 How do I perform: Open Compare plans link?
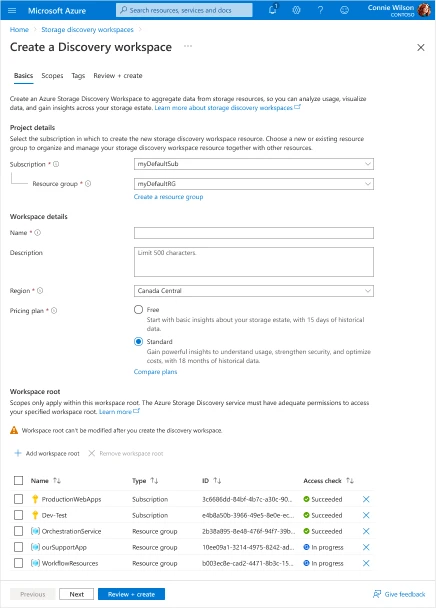tap(155, 372)
